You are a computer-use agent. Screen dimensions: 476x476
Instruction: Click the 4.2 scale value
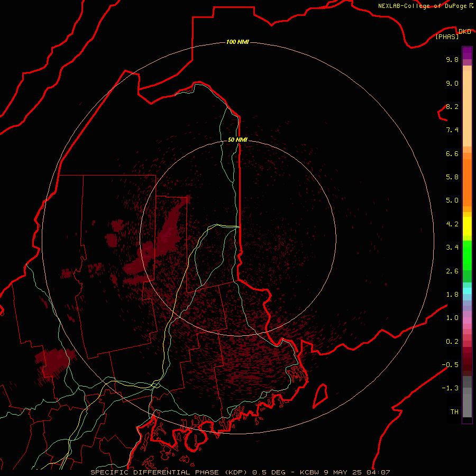tap(452, 224)
